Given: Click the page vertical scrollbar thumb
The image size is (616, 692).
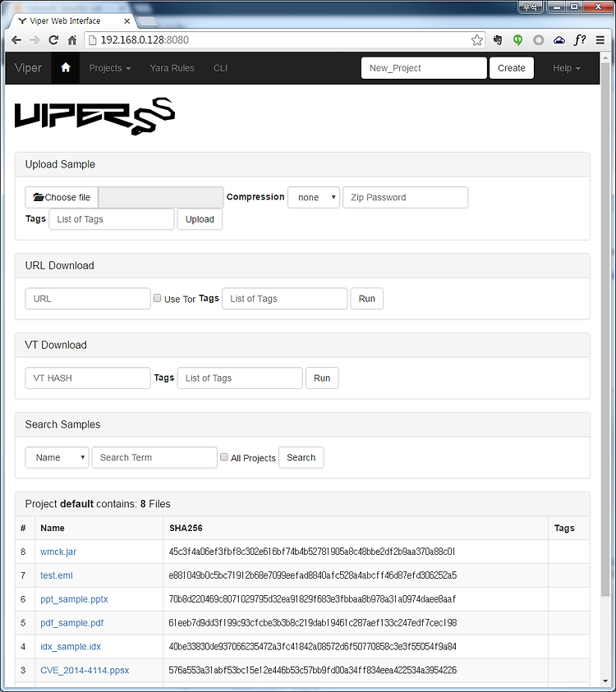Looking at the screenshot, I should coord(605,331).
